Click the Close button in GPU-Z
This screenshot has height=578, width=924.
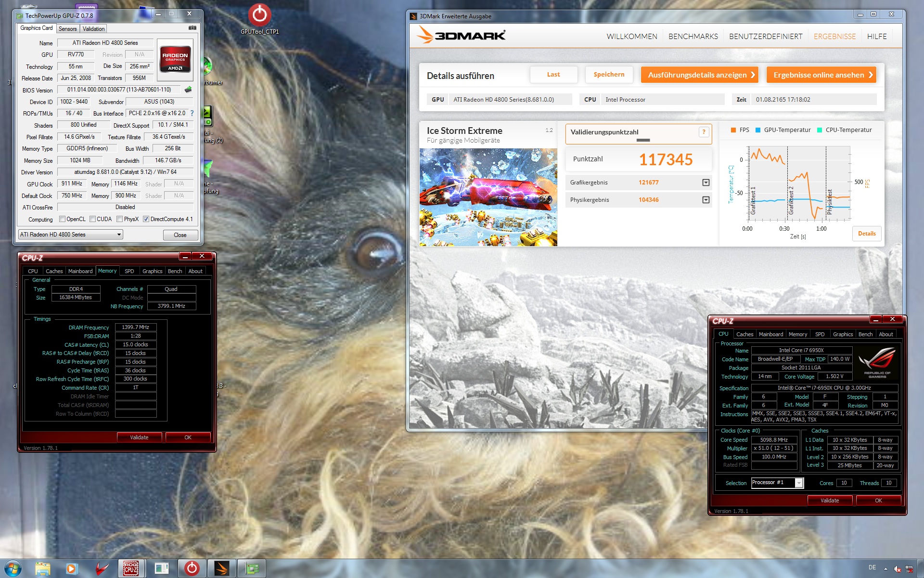[x=180, y=235]
